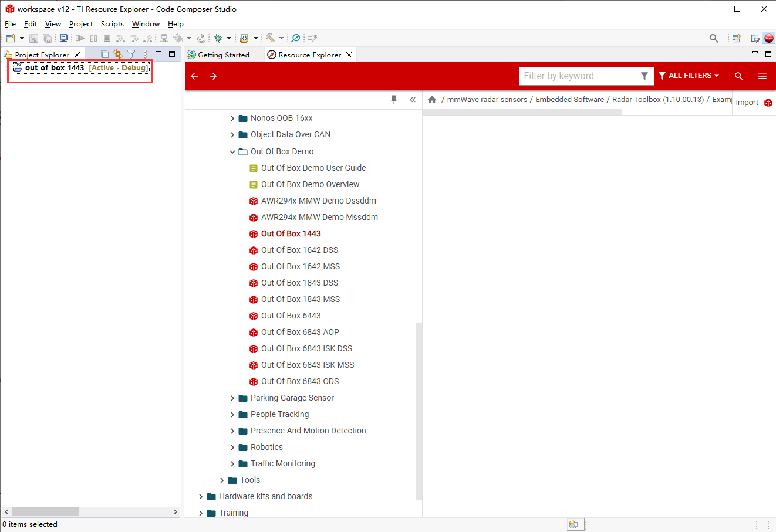This screenshot has width=776, height=532.
Task: Click the Terminate stop toolbar icon
Action: pyautogui.click(x=107, y=38)
